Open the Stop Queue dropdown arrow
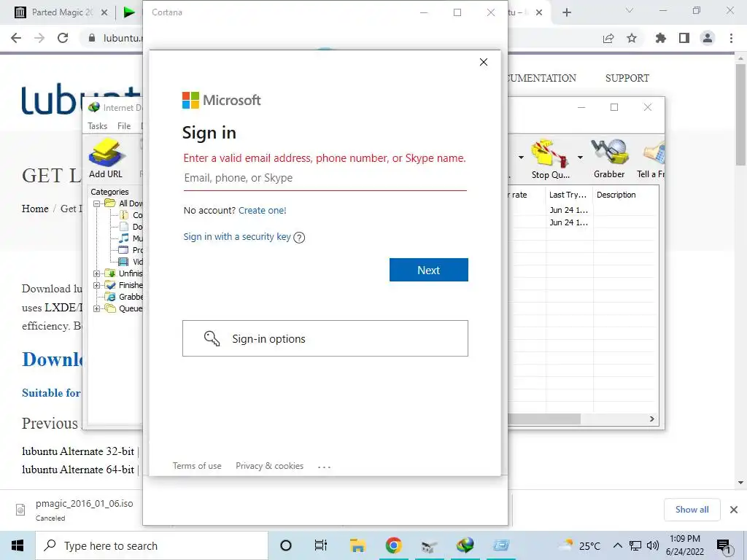Image resolution: width=747 pixels, height=560 pixels. (580, 157)
